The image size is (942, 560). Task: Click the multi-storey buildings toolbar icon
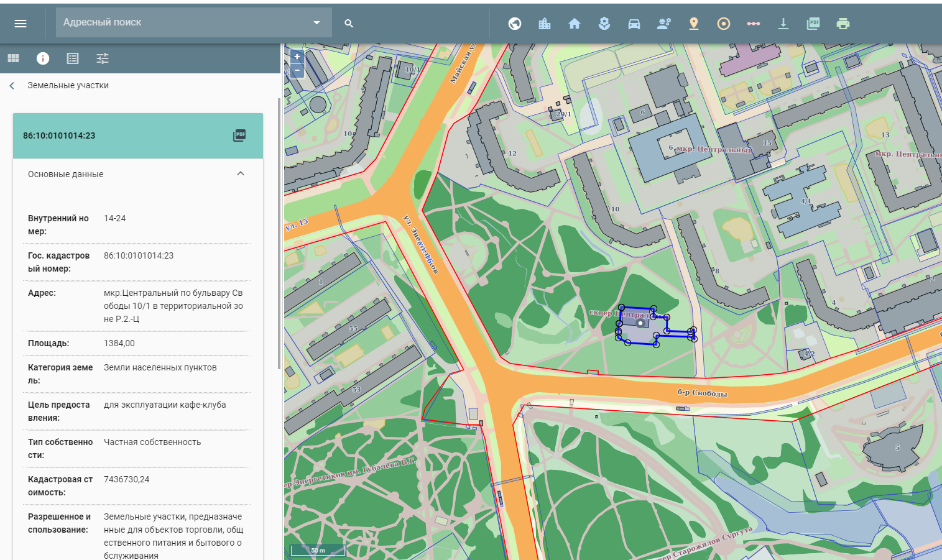tap(545, 24)
